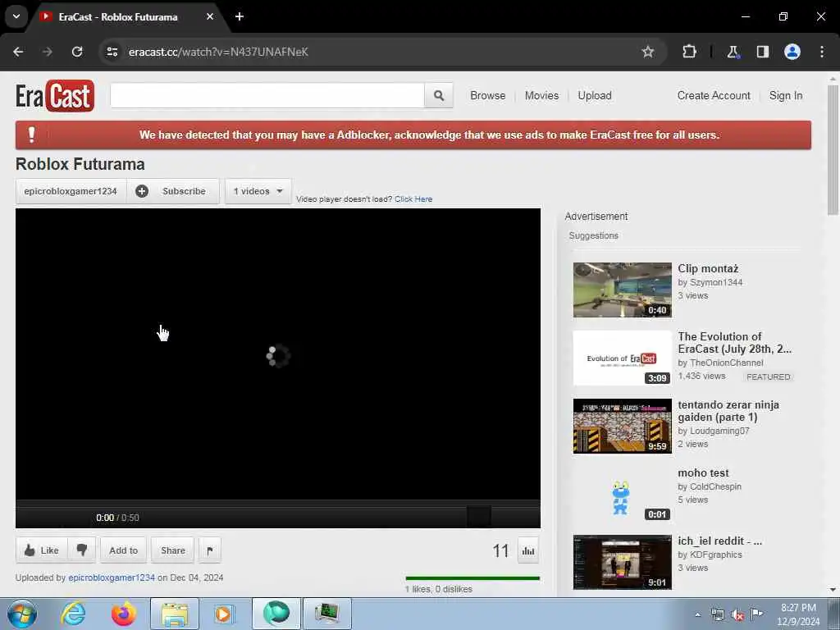
Task: Click the EraCast logo
Action: click(x=55, y=96)
